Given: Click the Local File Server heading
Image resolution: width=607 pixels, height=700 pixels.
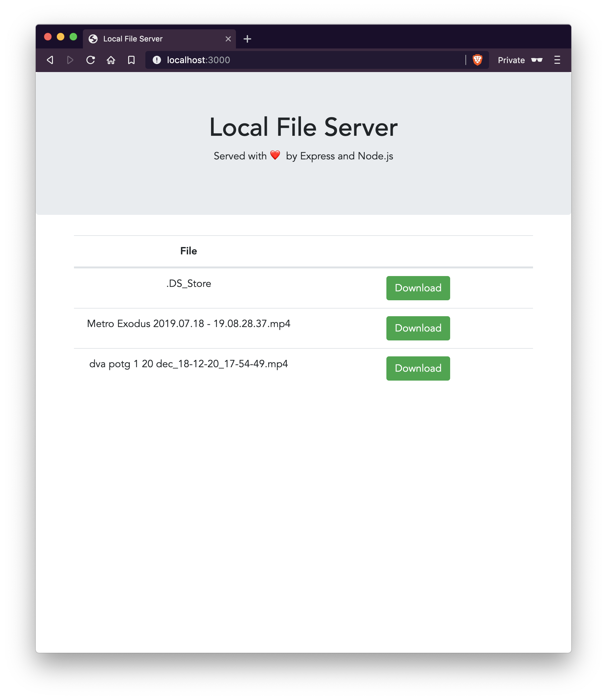Looking at the screenshot, I should (x=303, y=127).
